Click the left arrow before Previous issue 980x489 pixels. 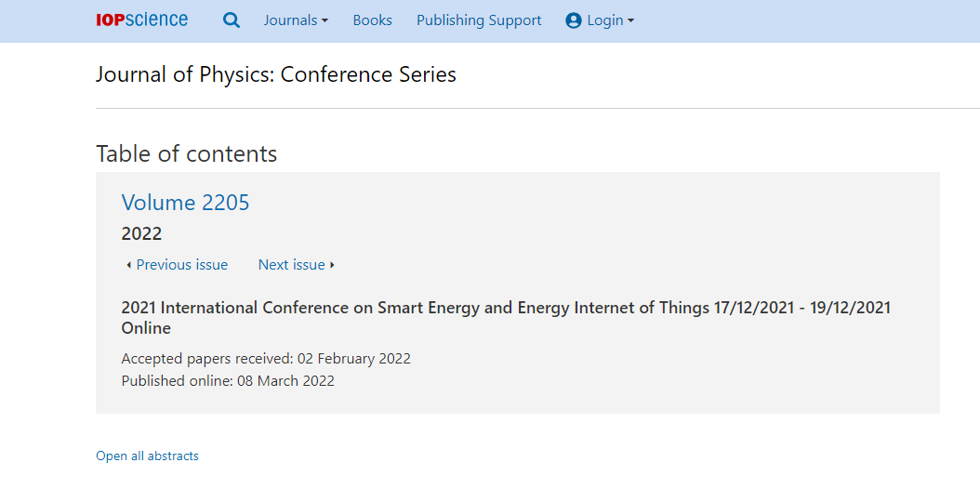click(128, 266)
